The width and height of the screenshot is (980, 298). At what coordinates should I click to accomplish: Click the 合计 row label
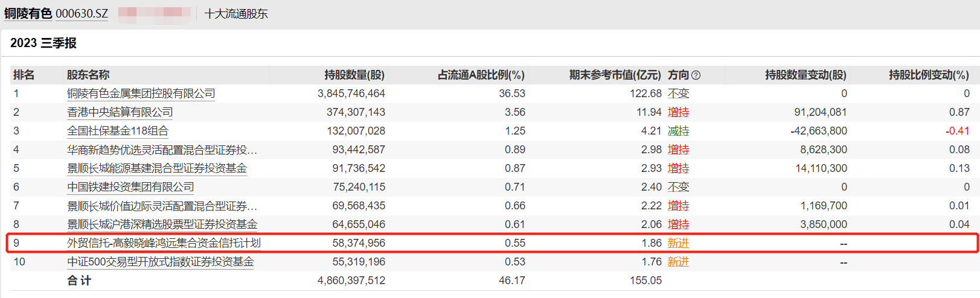point(79,281)
